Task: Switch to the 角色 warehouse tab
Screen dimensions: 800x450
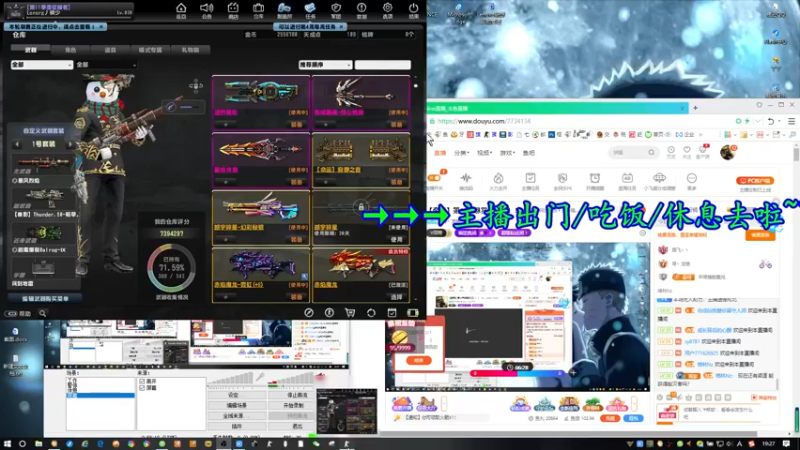Action: point(70,49)
